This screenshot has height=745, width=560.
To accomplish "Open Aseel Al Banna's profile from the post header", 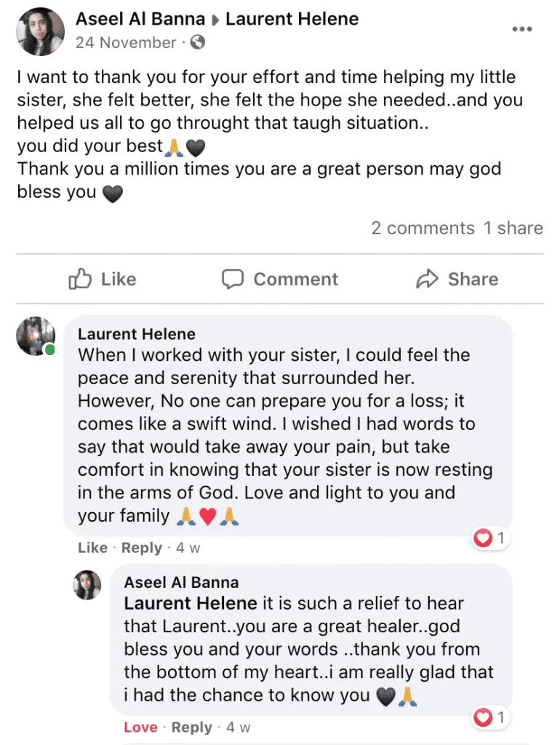I will click(140, 19).
